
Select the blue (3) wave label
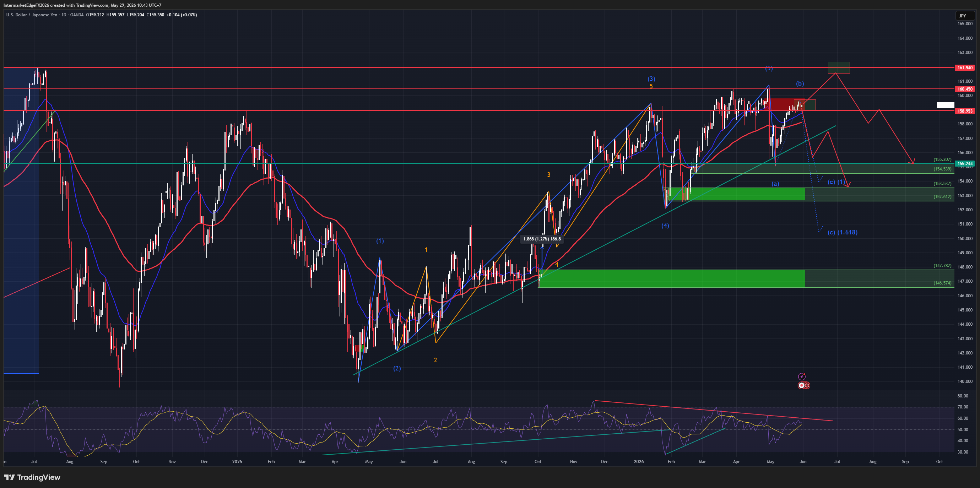(x=651, y=79)
